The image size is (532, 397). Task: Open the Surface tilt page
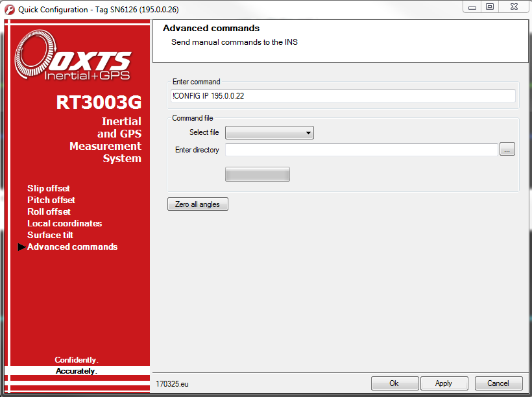tap(50, 235)
